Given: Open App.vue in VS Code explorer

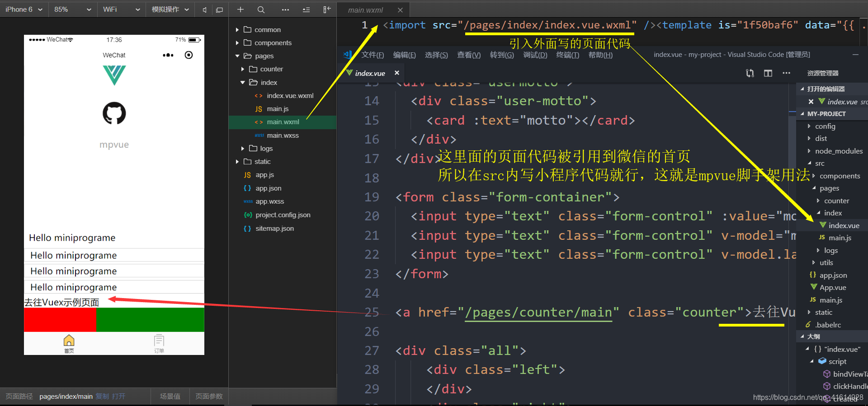Looking at the screenshot, I should coord(828,288).
